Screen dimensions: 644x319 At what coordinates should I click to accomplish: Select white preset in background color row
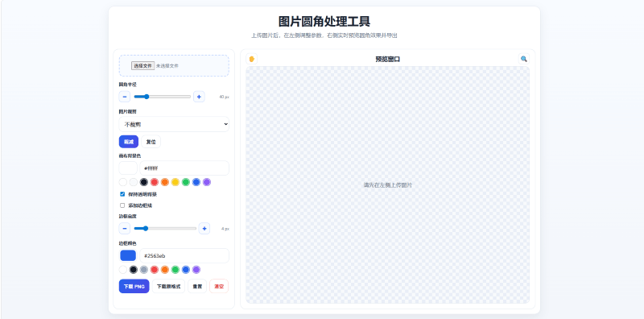tap(123, 182)
